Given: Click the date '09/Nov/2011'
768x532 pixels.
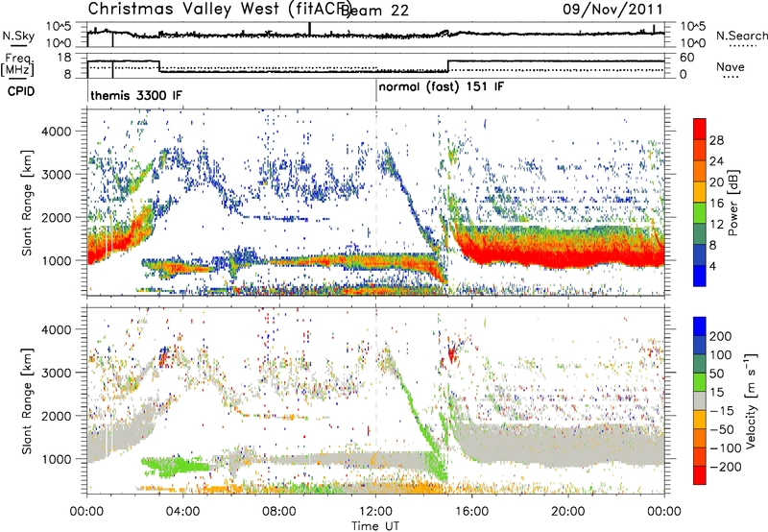Looking at the screenshot, I should 612,9.
